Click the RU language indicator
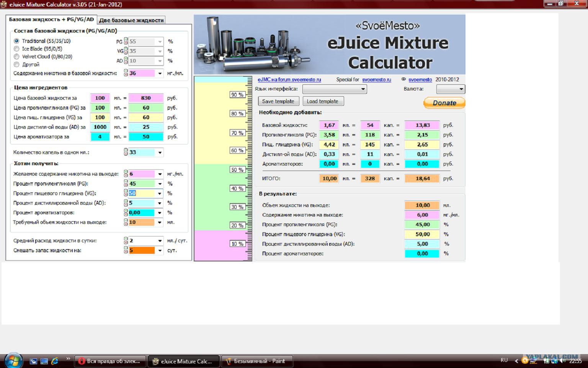This screenshot has height=368, width=588. click(504, 360)
